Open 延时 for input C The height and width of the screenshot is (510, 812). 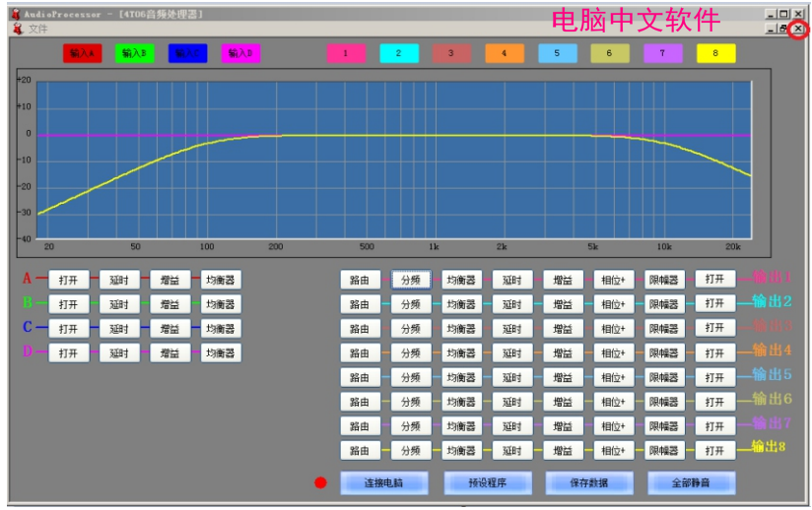click(x=119, y=329)
